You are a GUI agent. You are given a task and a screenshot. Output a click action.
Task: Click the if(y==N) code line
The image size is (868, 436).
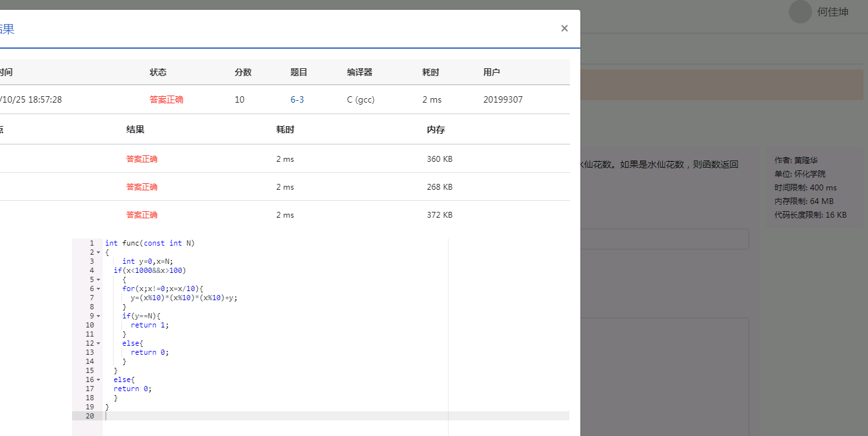(x=142, y=316)
